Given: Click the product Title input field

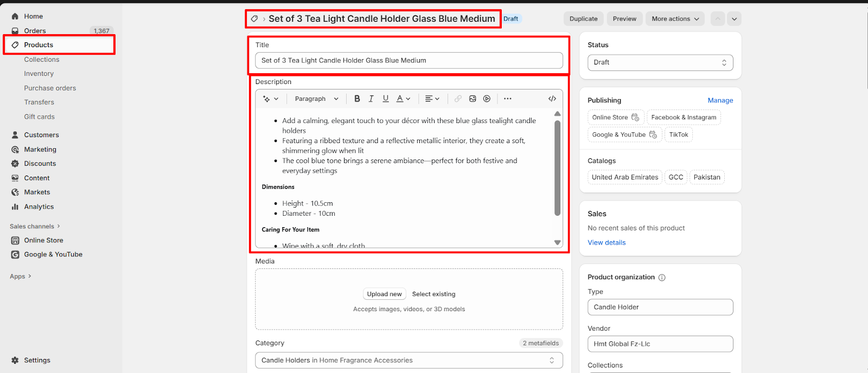Looking at the screenshot, I should 409,61.
